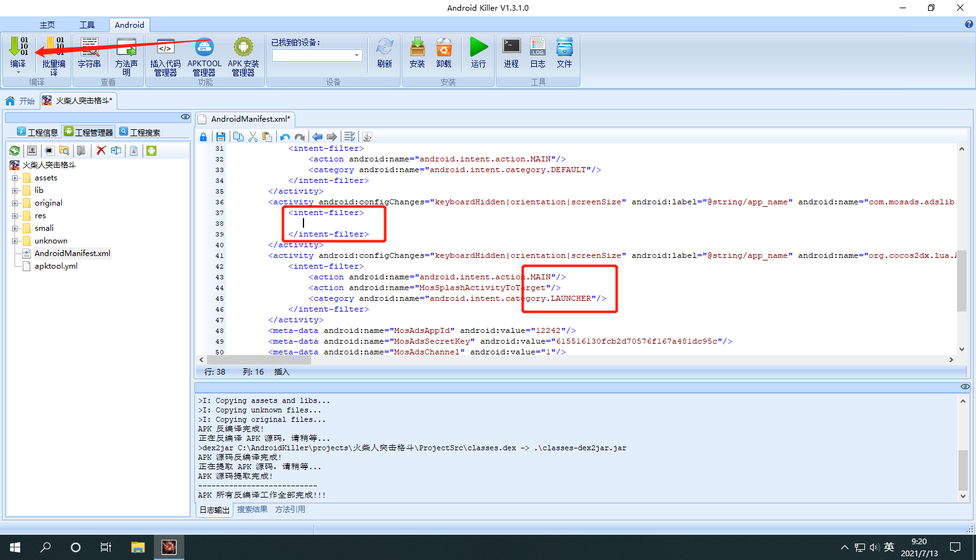Click the save icon in editor toolbar
This screenshot has width=976, height=560.
click(221, 137)
